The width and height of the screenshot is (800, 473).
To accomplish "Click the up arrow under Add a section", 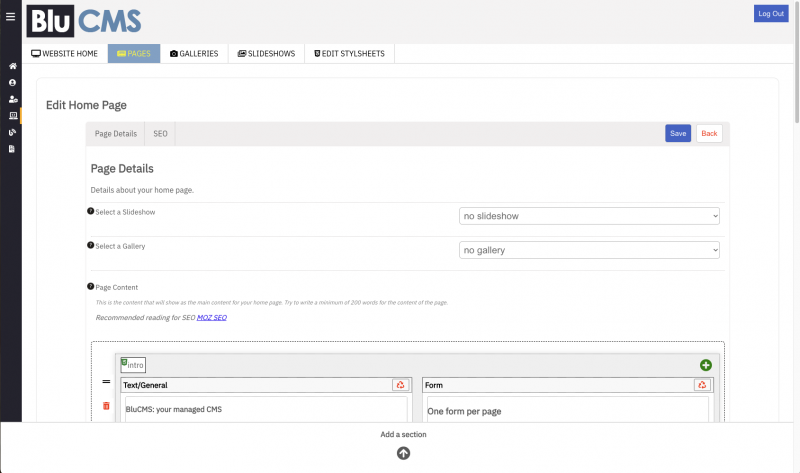I will pos(403,452).
